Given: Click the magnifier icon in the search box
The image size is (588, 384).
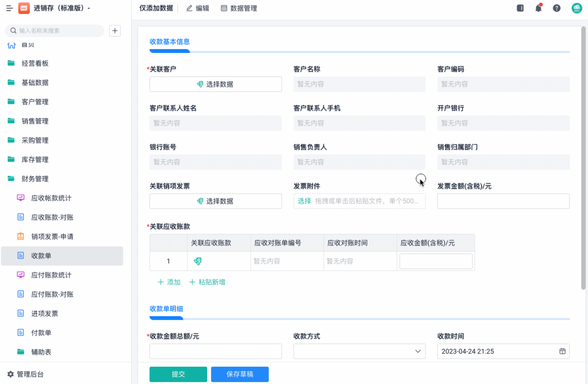Looking at the screenshot, I should point(13,31).
